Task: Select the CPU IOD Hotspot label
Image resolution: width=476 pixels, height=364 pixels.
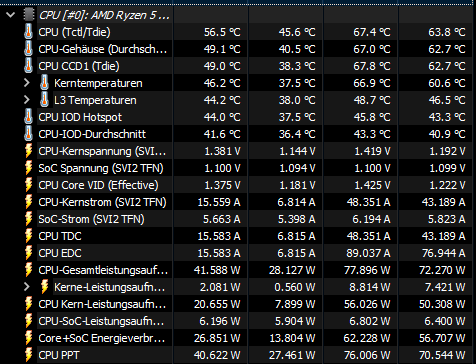Action: [80, 117]
